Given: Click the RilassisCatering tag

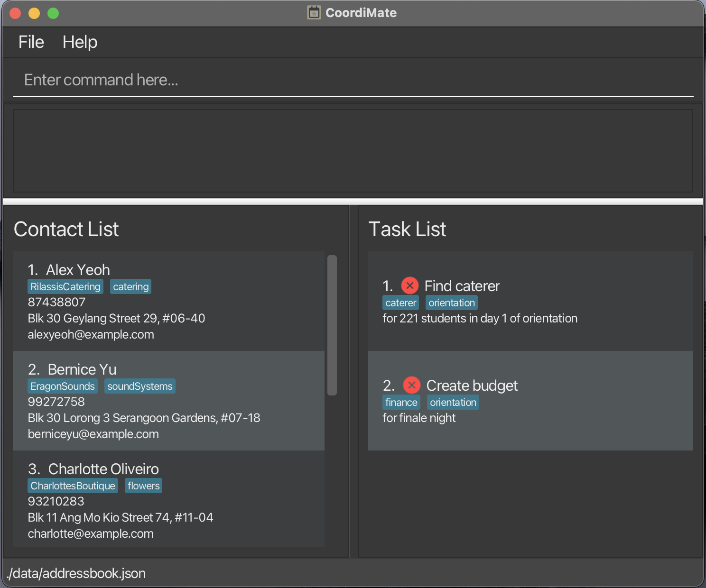Looking at the screenshot, I should coord(65,287).
